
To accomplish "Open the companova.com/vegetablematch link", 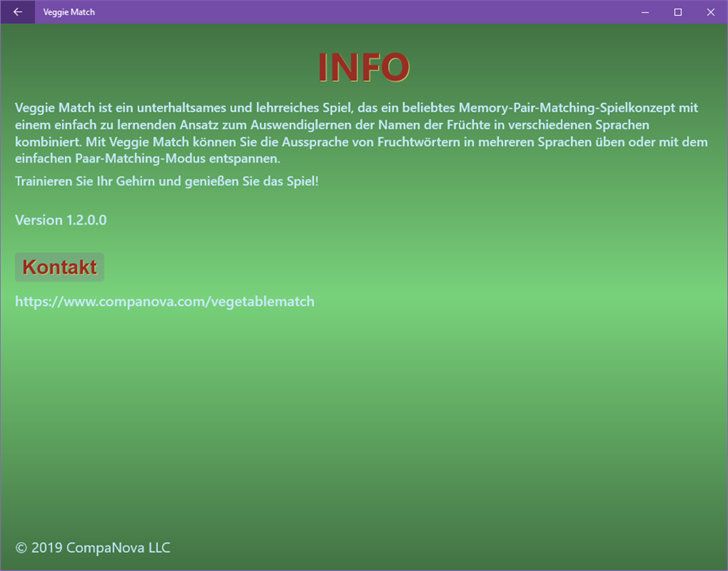I will [165, 301].
